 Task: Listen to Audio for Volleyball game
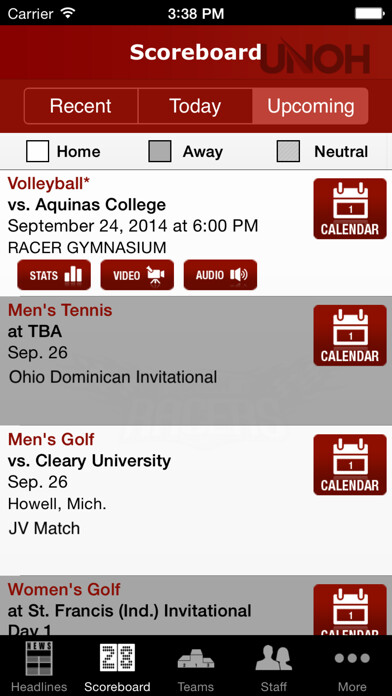coord(220,275)
